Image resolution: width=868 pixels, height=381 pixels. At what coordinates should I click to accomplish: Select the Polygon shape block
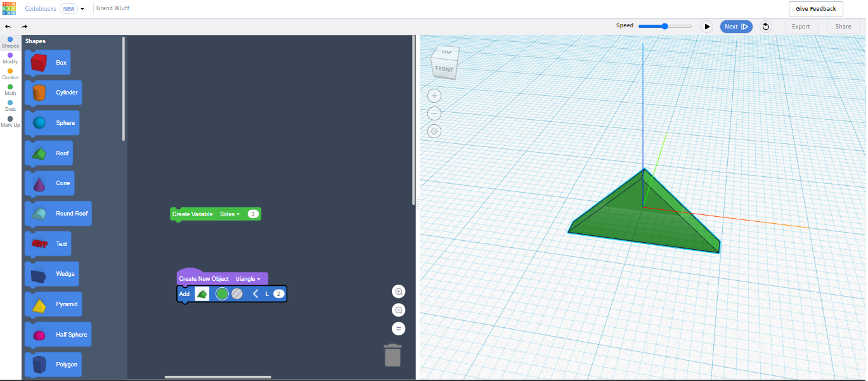(x=53, y=365)
